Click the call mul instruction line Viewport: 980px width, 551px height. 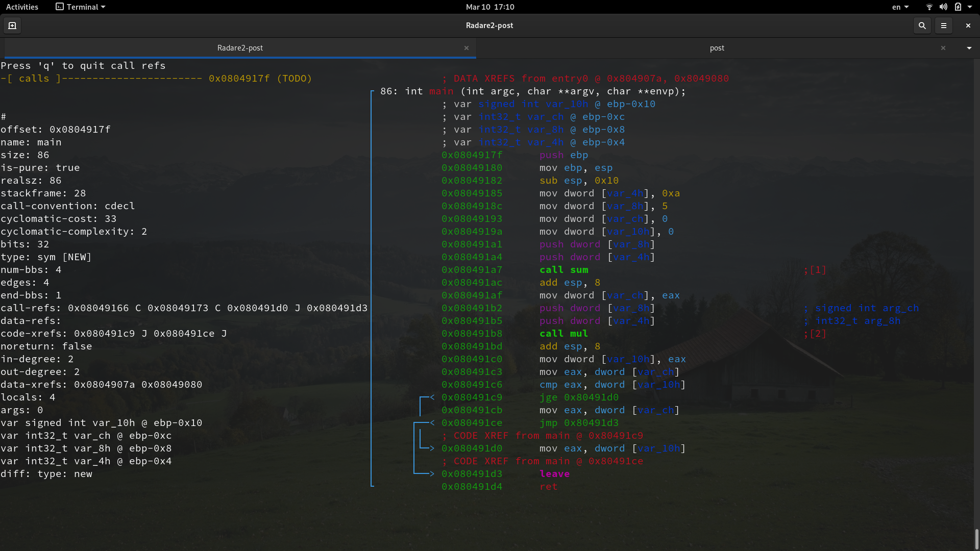pyautogui.click(x=563, y=334)
